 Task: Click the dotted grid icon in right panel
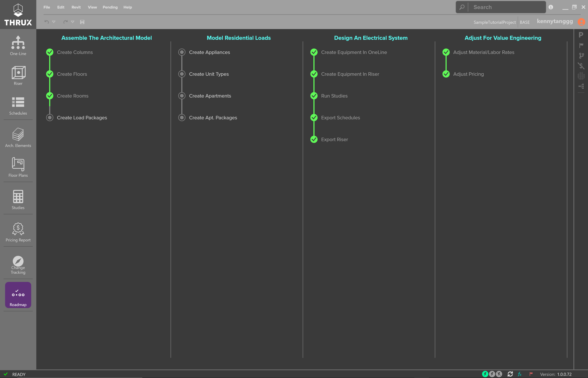coord(581,76)
